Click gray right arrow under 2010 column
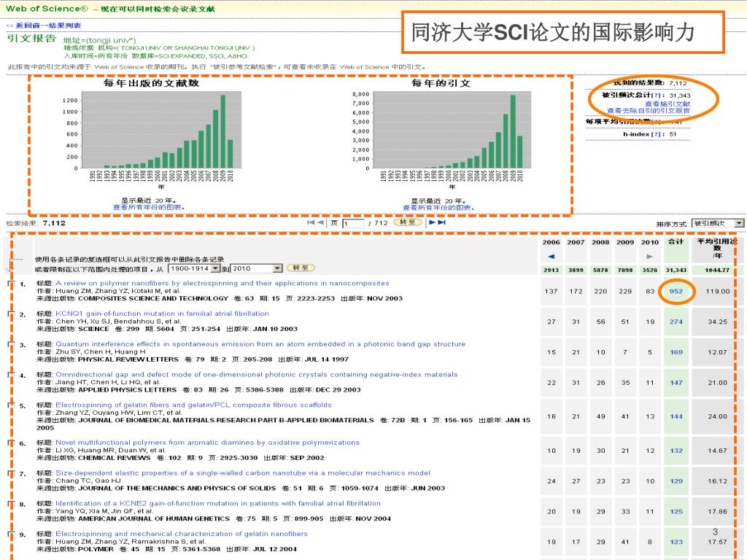This screenshot has width=747, height=560. pyautogui.click(x=650, y=257)
